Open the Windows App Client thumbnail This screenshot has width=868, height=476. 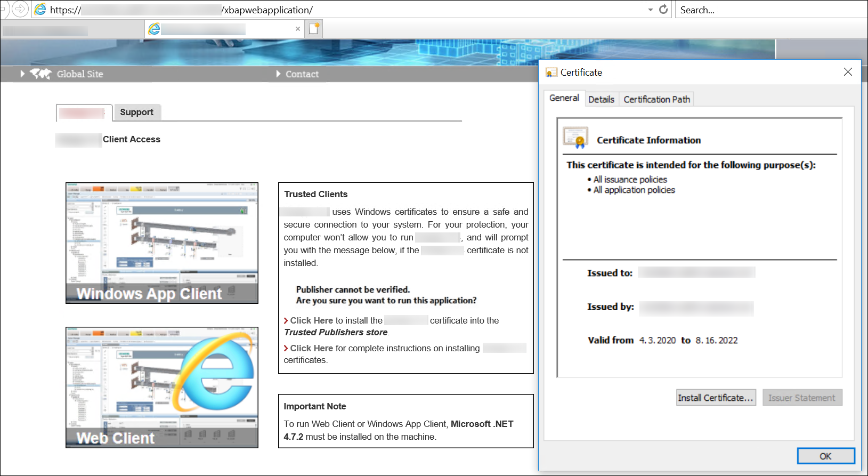coord(162,243)
